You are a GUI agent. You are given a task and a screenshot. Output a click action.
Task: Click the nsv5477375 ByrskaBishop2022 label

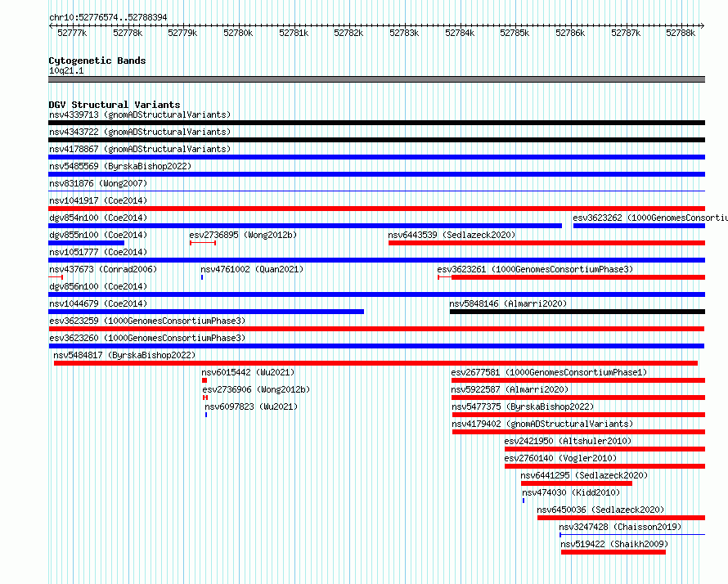523,407
